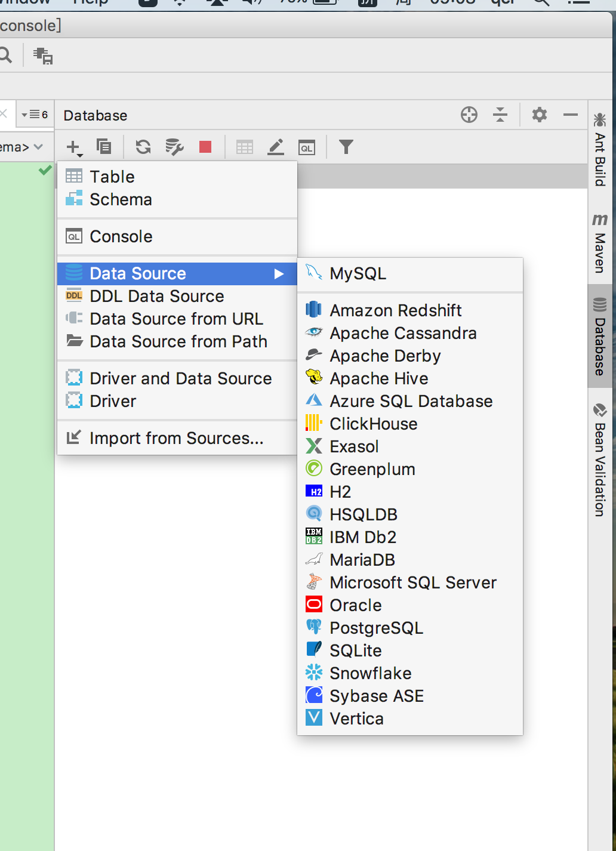Choose Exasol data source
The image size is (616, 851).
410,446
